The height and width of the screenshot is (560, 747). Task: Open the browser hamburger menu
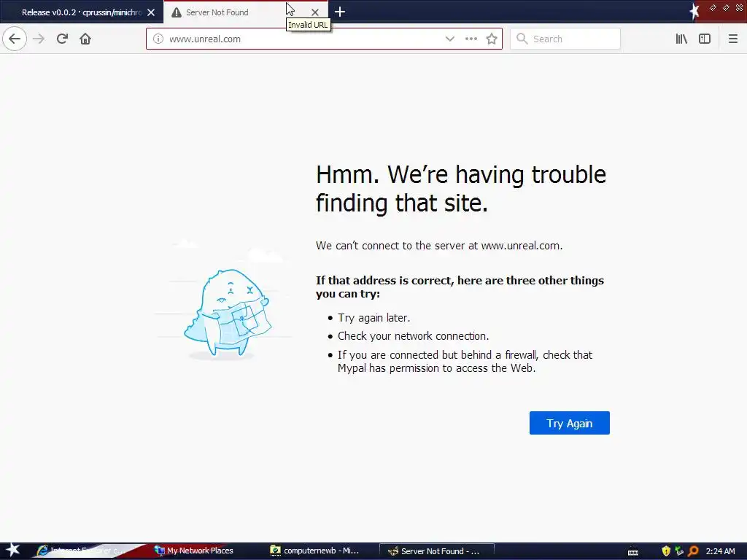732,39
